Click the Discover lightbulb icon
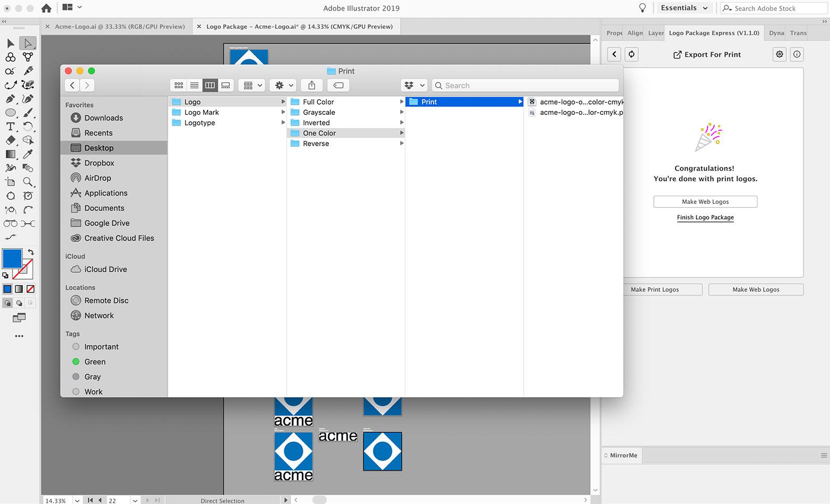830x504 pixels. coord(642,8)
